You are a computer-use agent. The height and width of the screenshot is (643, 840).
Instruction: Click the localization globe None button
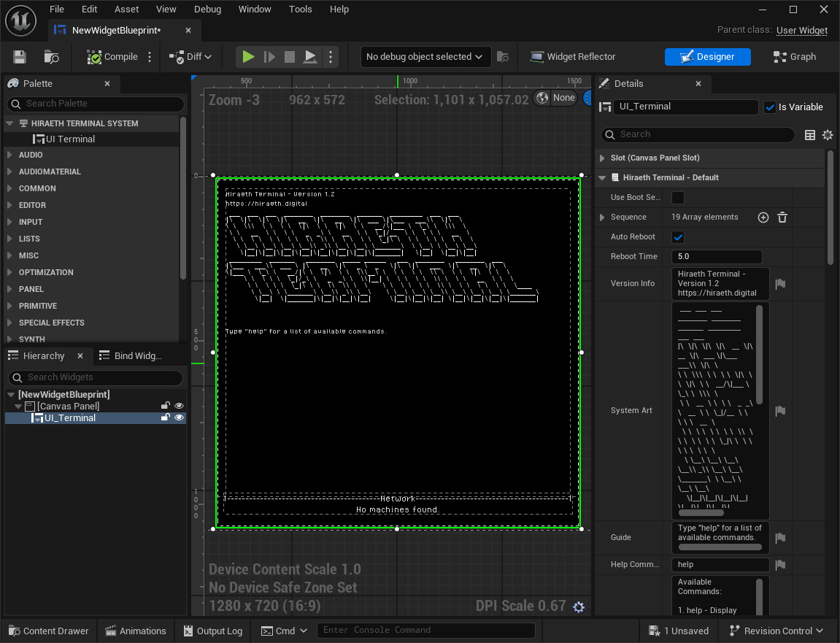pyautogui.click(x=555, y=98)
